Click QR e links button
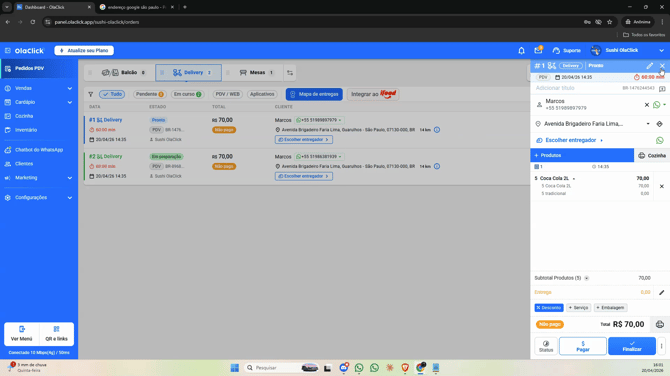Viewport: 670px width, 376px height. tap(56, 334)
